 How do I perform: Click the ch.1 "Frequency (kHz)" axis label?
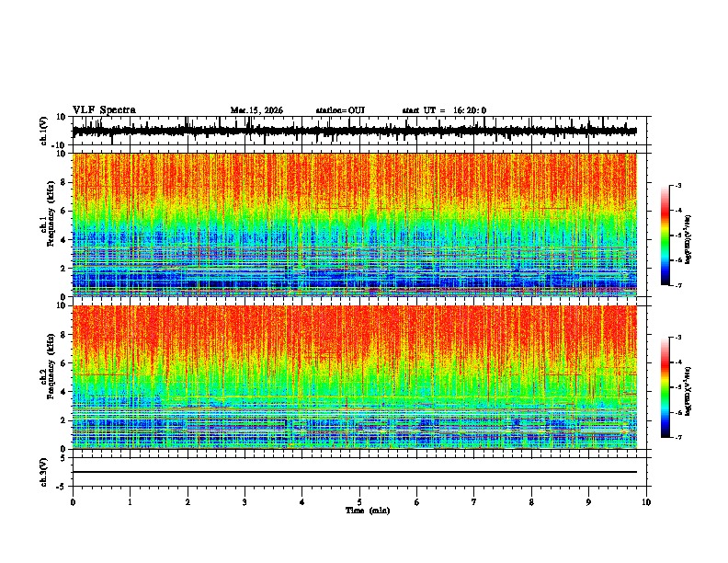coord(51,213)
